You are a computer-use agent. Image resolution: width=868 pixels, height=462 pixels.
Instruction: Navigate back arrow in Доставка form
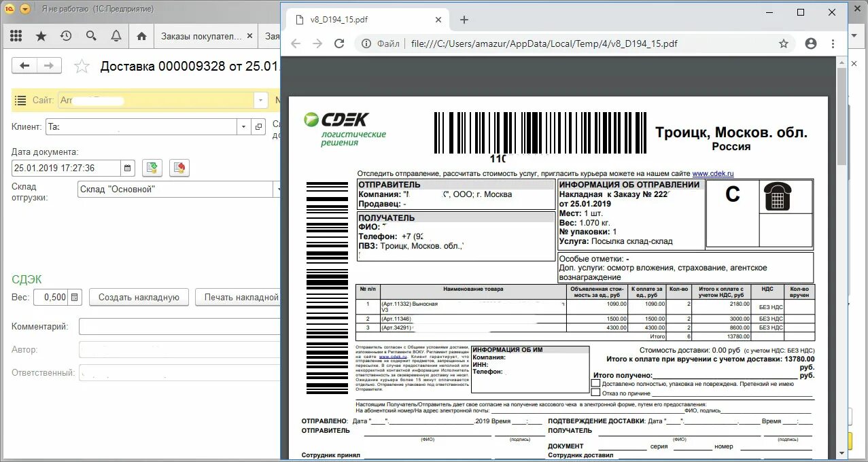25,65
